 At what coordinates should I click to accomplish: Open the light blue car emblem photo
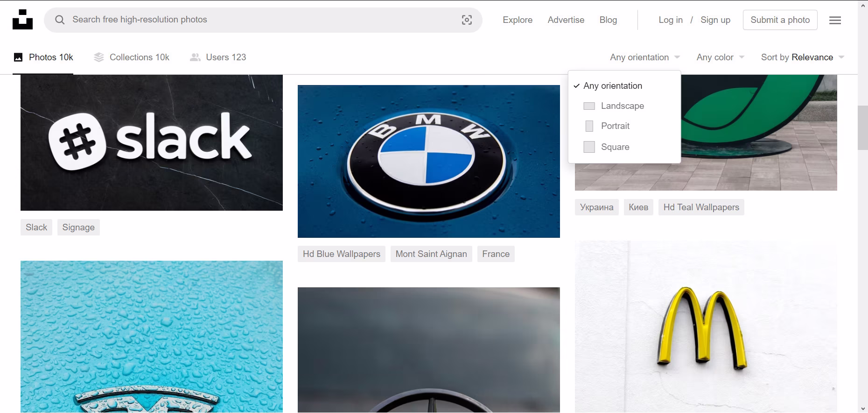pos(152,336)
